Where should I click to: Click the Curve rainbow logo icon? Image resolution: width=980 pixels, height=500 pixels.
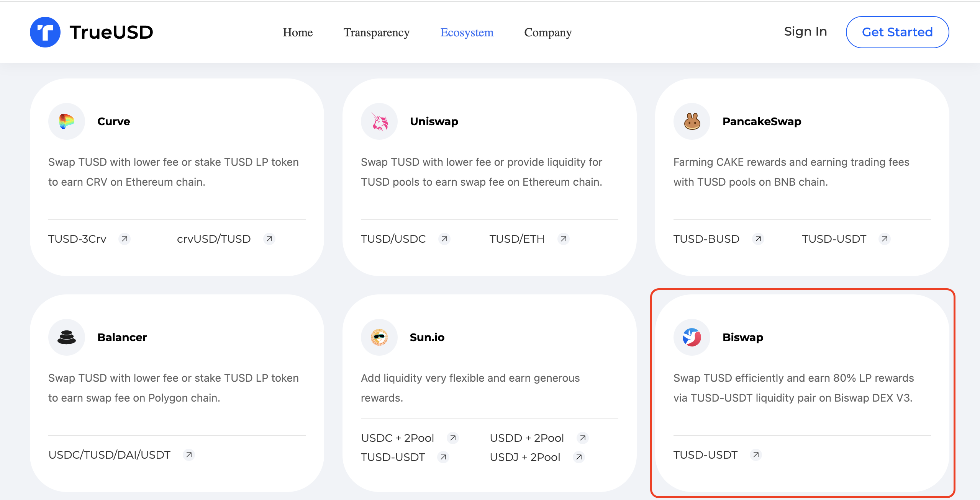point(67,121)
